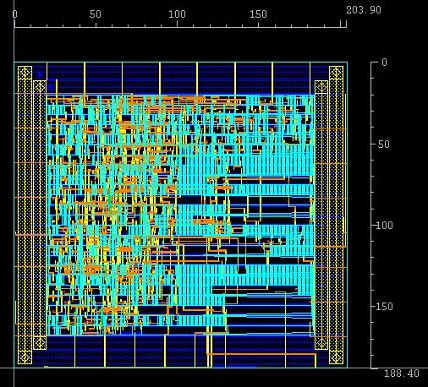Click the outer bottom-right corner diamond pad marker
Viewport: 428px width, 387px height.
click(336, 357)
